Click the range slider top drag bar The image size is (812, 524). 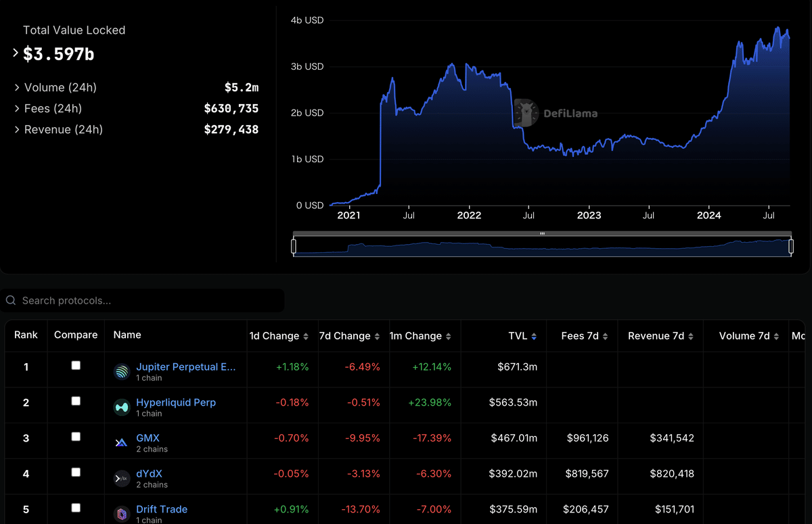(x=542, y=234)
